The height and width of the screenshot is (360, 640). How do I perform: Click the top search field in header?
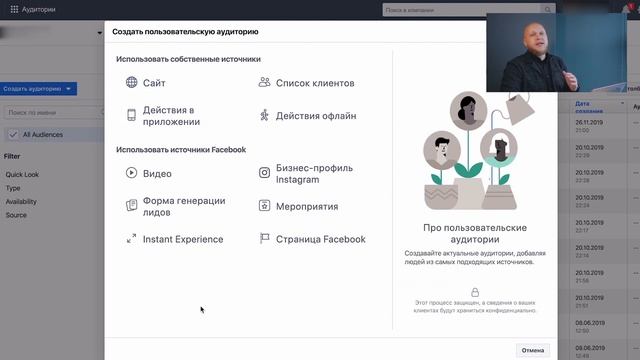coord(461,10)
